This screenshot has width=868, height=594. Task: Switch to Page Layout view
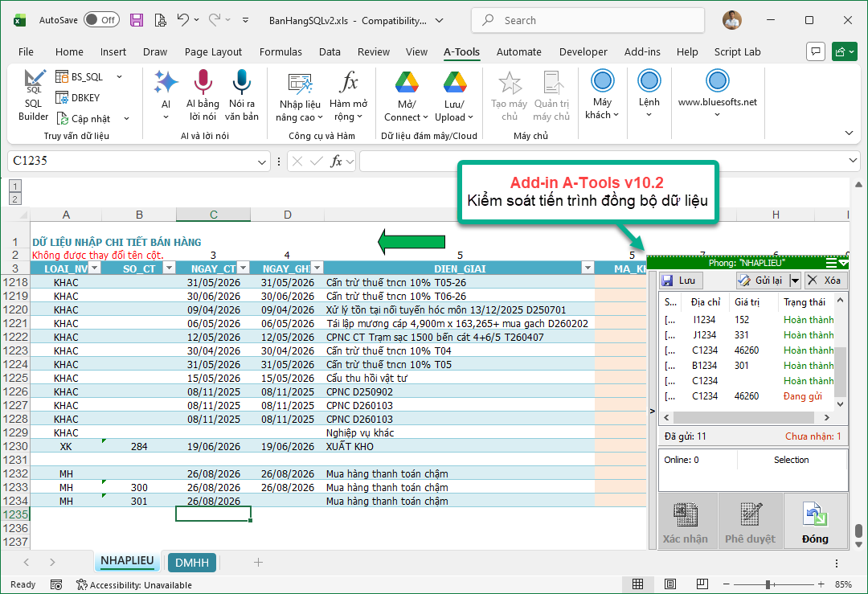click(x=669, y=584)
